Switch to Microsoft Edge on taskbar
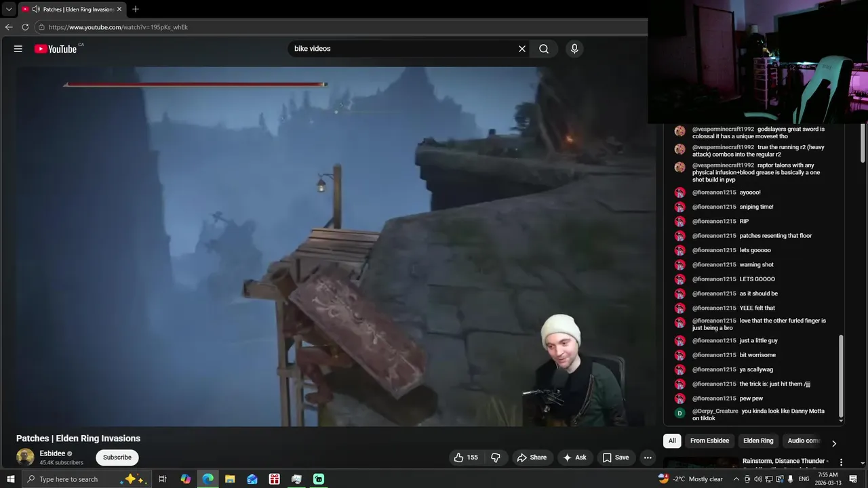 point(208,479)
